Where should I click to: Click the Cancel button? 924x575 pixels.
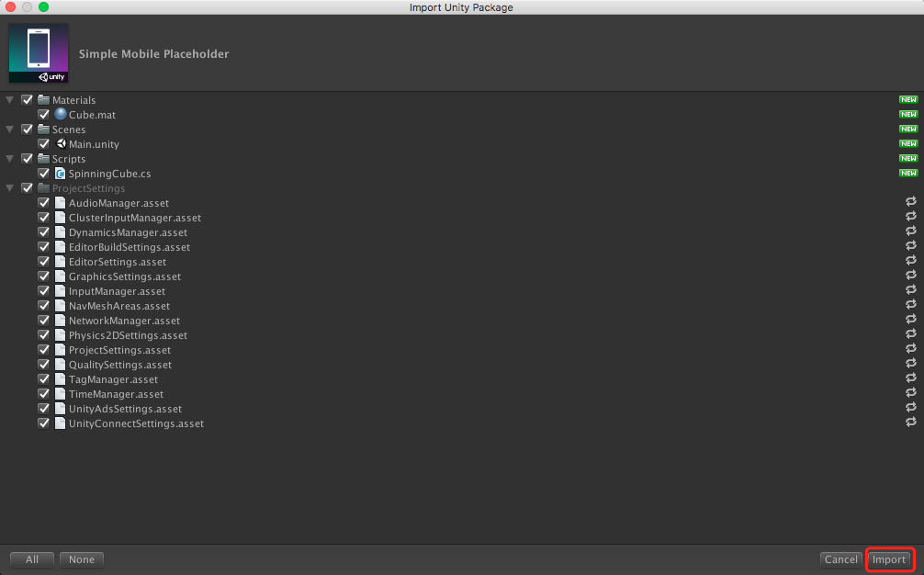pyautogui.click(x=841, y=559)
